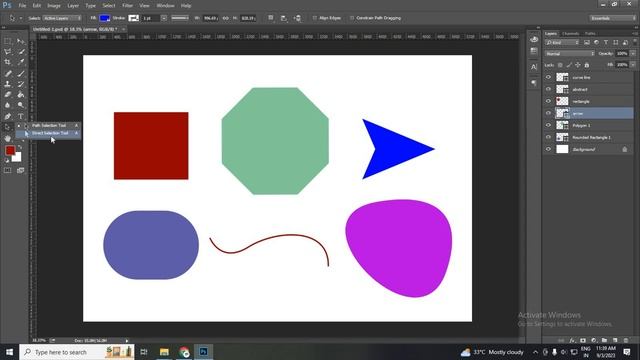Hide the curve line layer
The image size is (640, 360).
tap(548, 77)
